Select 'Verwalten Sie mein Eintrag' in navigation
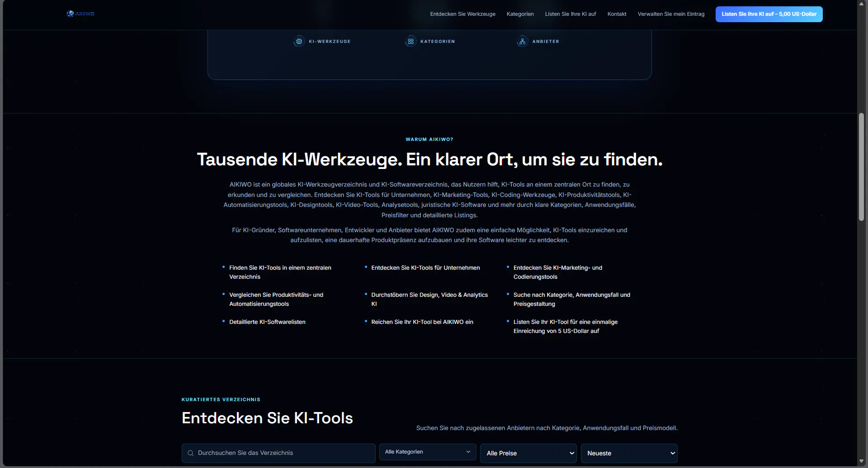This screenshot has width=868, height=468. [x=671, y=14]
